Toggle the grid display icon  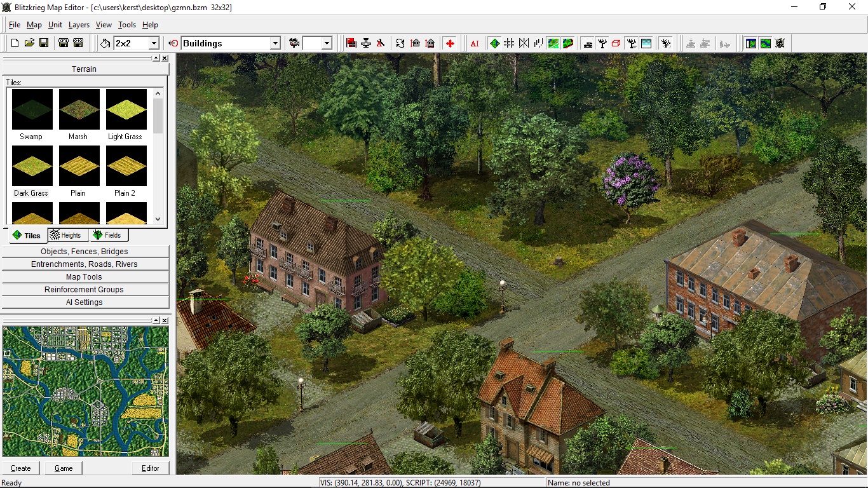pos(509,43)
